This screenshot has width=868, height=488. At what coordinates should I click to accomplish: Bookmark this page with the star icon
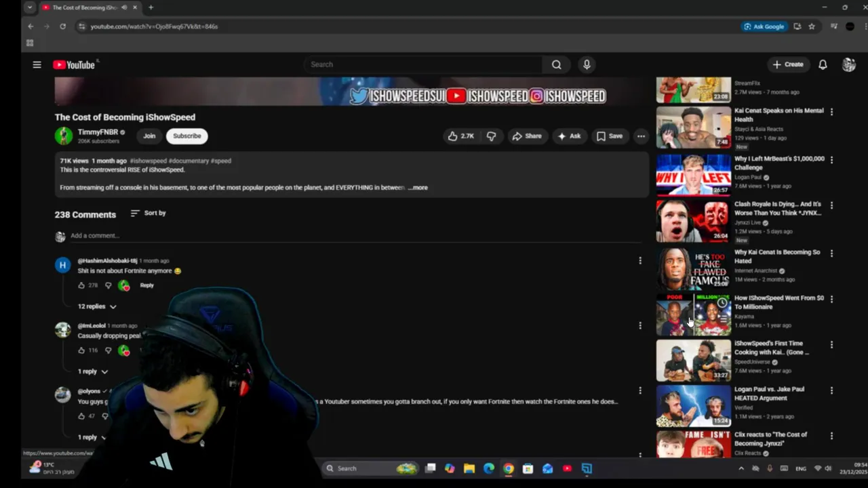pyautogui.click(x=812, y=26)
